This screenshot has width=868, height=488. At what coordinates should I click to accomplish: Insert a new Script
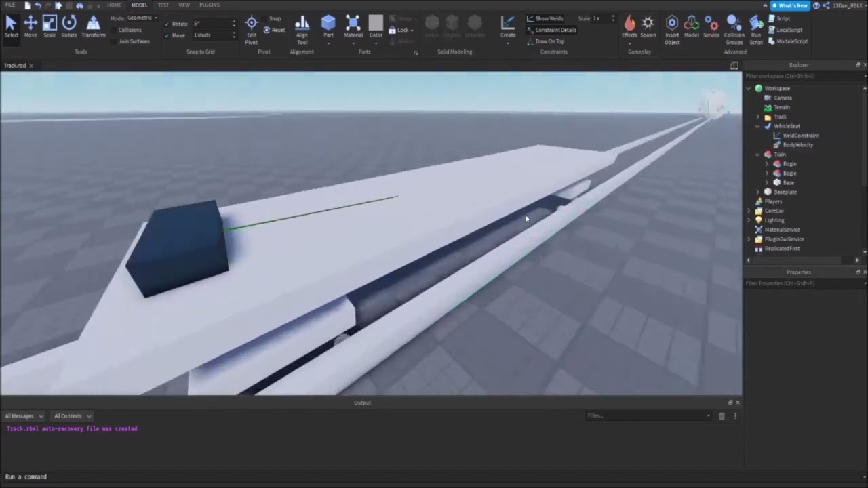tap(778, 18)
